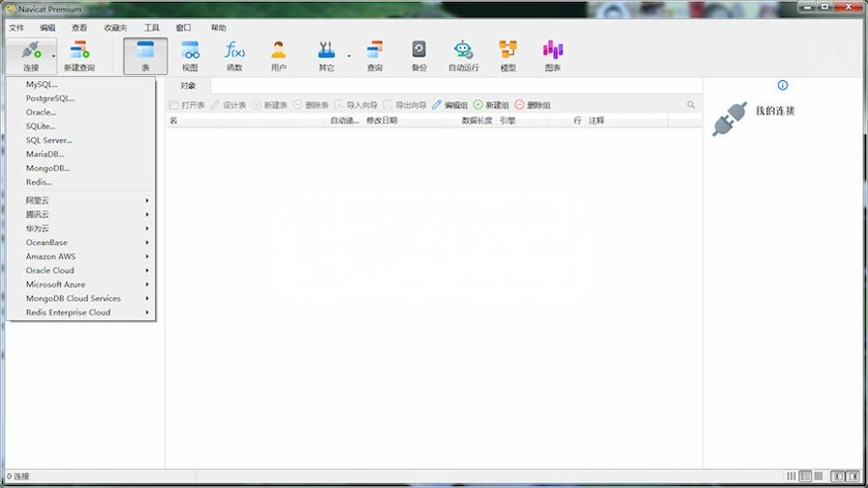This screenshot has height=488, width=868.
Task: Click the 导入向导 import wizard button
Action: coord(356,104)
